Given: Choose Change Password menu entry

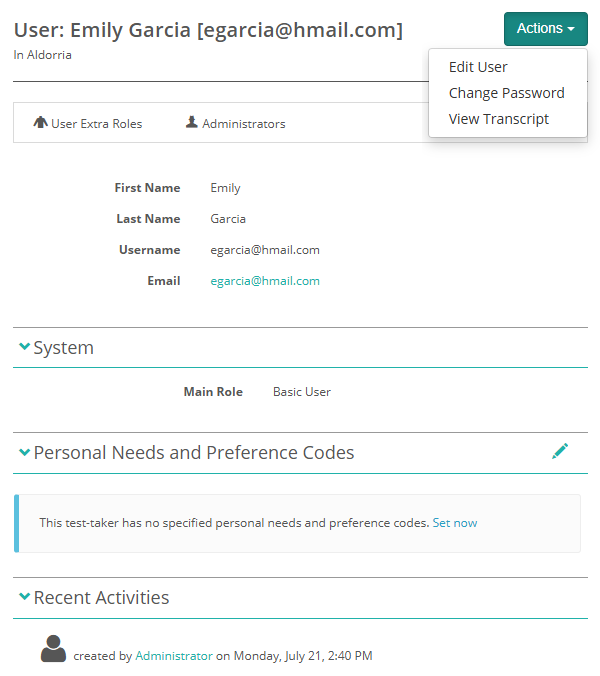Looking at the screenshot, I should point(506,93).
